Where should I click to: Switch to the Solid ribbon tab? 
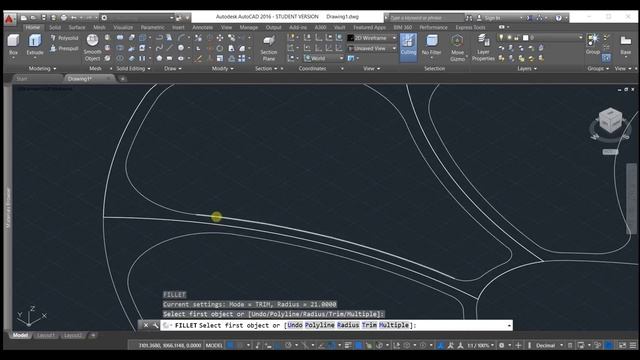click(55, 27)
